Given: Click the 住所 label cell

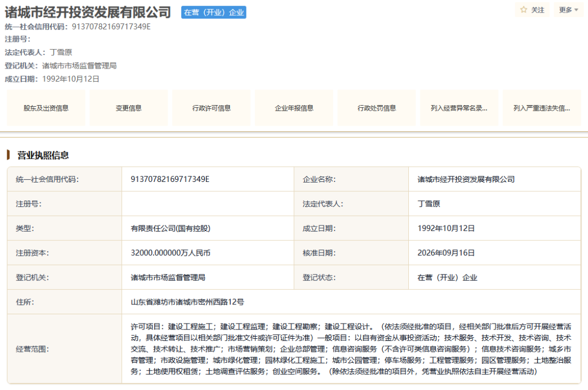Looking at the screenshot, I should (64, 302).
